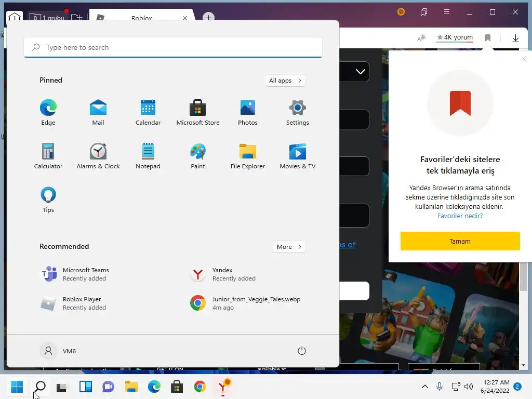The height and width of the screenshot is (399, 532).
Task: Close the Roblox tab
Action: pos(185,18)
